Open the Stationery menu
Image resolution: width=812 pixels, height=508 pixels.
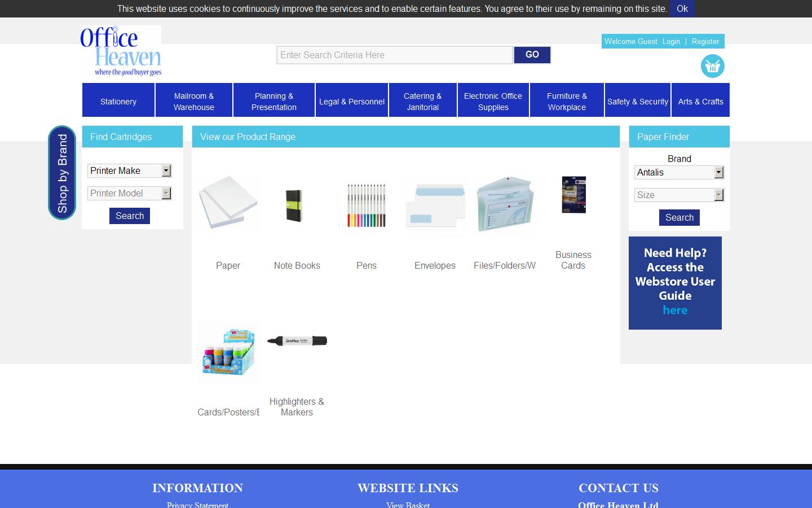tap(118, 102)
